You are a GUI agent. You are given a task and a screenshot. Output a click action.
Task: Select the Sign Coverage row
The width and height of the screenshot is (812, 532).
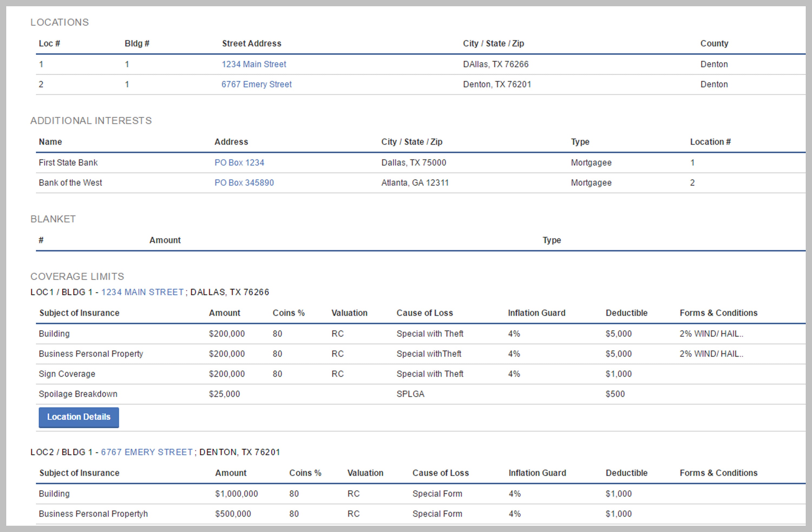pyautogui.click(x=67, y=374)
